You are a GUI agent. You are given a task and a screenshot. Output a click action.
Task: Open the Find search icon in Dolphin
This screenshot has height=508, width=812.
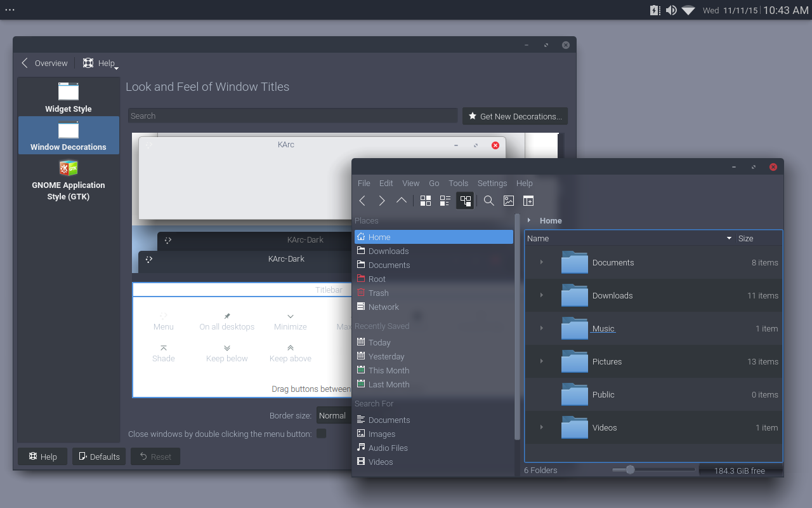tap(489, 201)
